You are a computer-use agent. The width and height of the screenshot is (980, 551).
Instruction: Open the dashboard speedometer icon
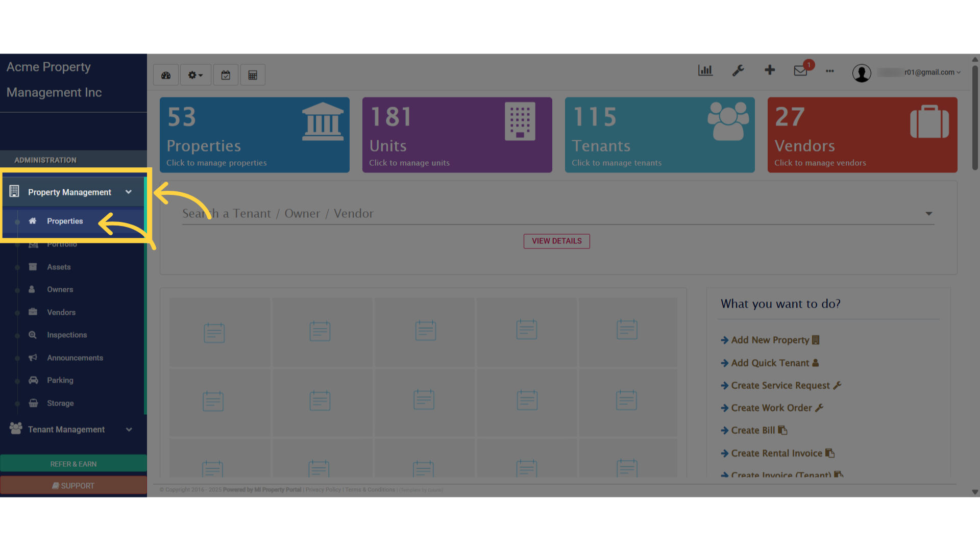point(165,74)
